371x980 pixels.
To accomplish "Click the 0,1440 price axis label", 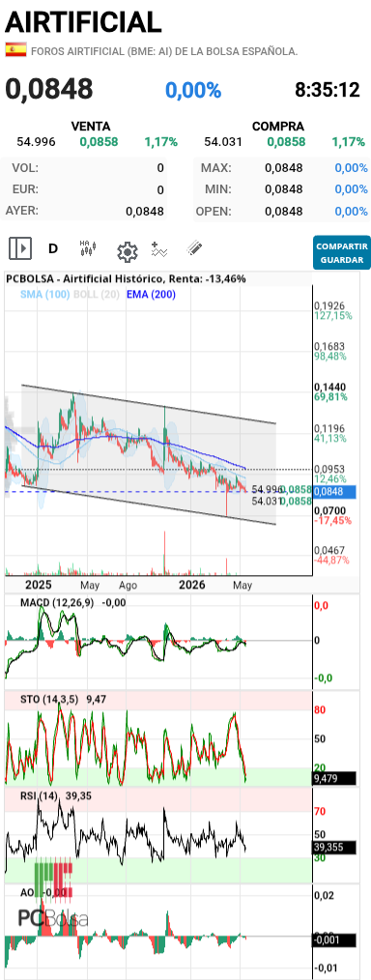I will click(x=329, y=388).
